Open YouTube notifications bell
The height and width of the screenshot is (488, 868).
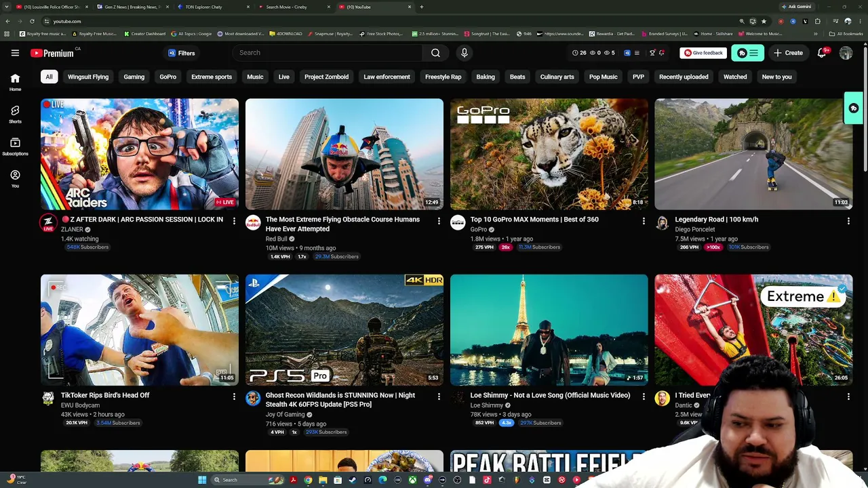(822, 53)
